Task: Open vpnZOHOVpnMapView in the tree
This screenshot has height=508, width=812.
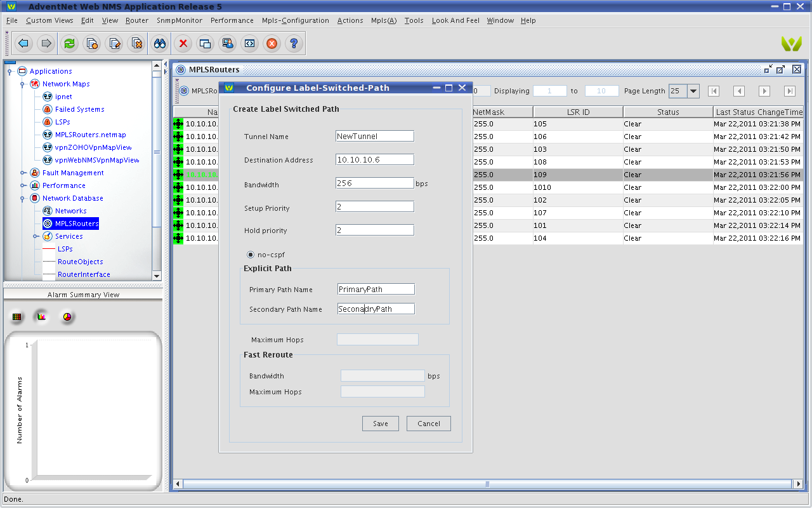Action: coord(93,147)
